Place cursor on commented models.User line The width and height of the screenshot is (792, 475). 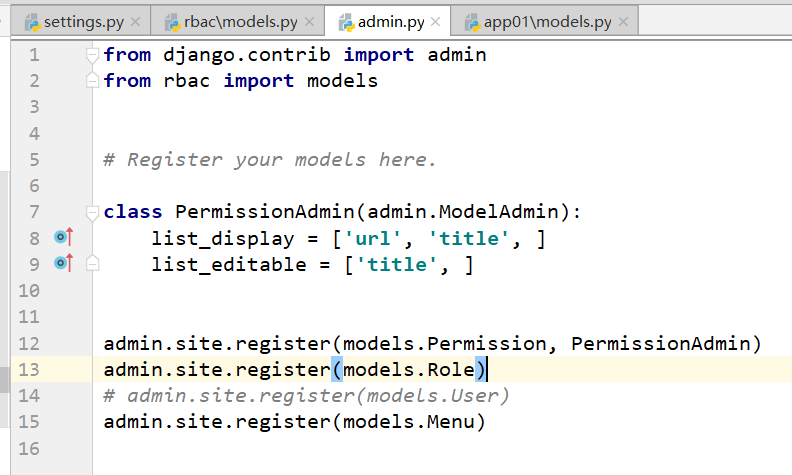305,395
